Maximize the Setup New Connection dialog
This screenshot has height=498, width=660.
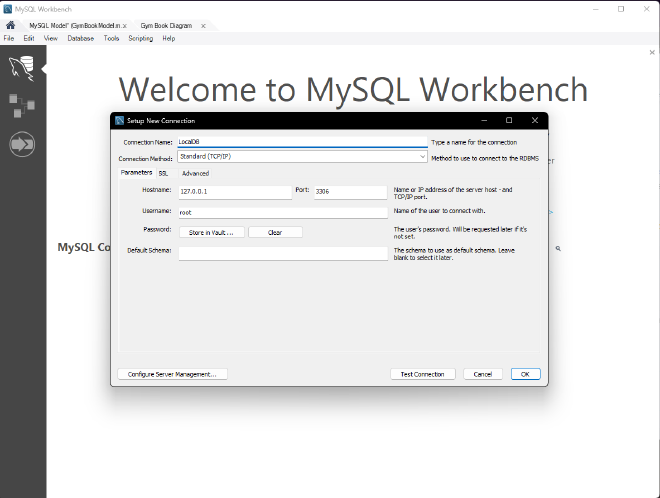509,120
